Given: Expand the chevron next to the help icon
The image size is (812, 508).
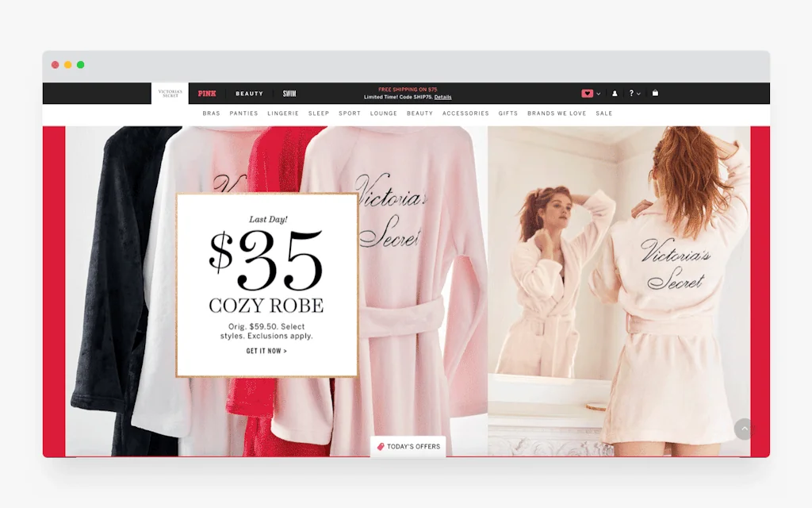Looking at the screenshot, I should [638, 93].
